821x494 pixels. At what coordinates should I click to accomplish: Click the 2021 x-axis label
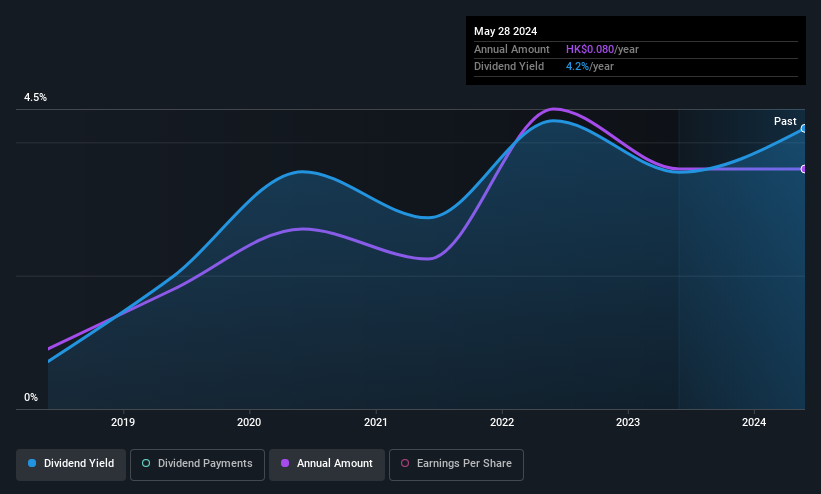[375, 422]
